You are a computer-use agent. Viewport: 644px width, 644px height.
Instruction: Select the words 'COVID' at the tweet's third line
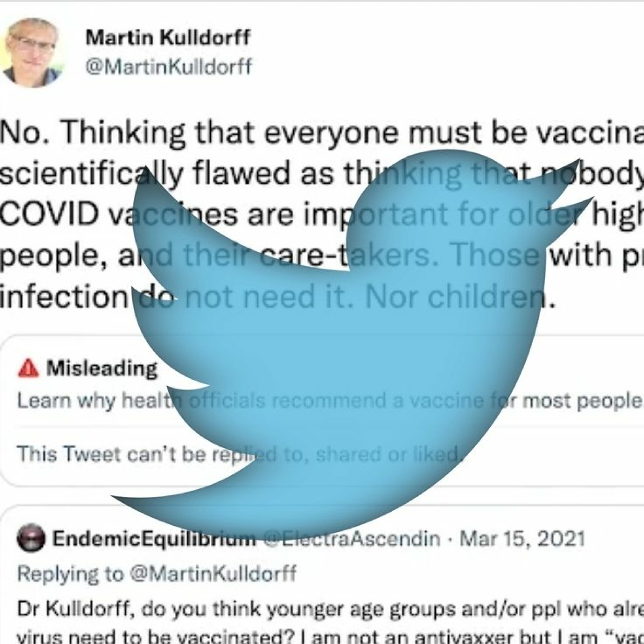49,214
